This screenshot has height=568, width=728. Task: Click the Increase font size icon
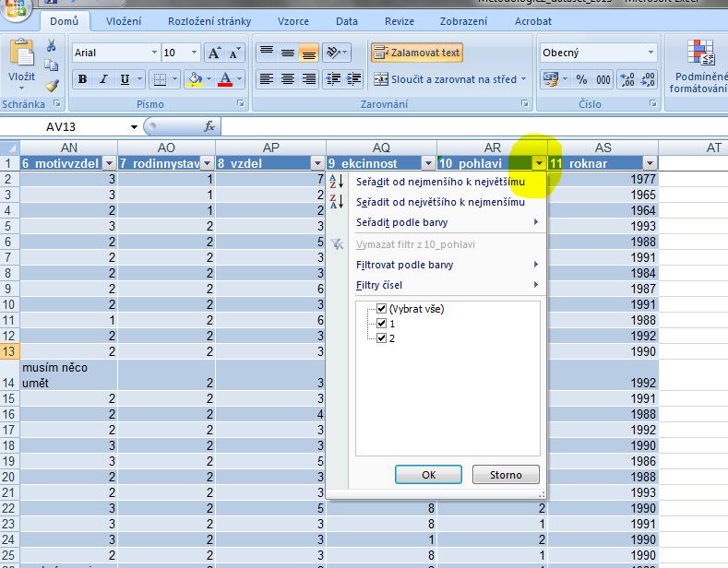[214, 53]
